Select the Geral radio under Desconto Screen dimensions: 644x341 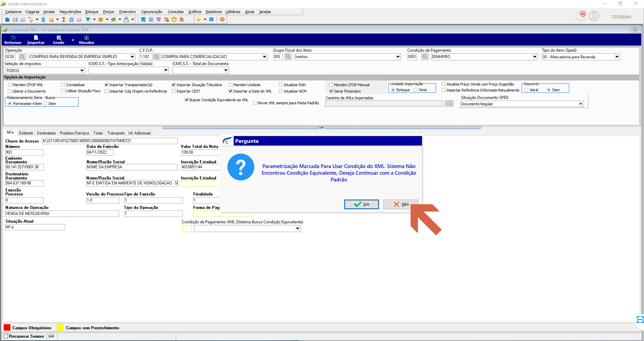click(526, 90)
